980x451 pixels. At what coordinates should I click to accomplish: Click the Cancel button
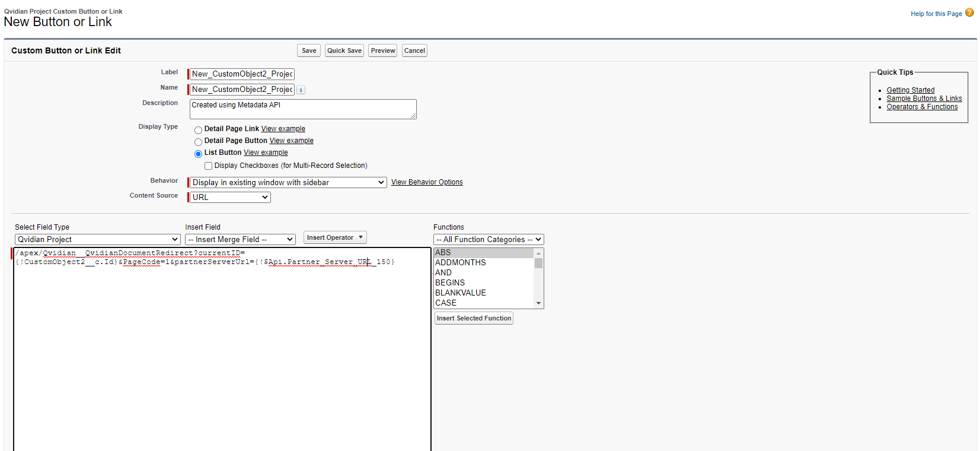pyautogui.click(x=414, y=50)
